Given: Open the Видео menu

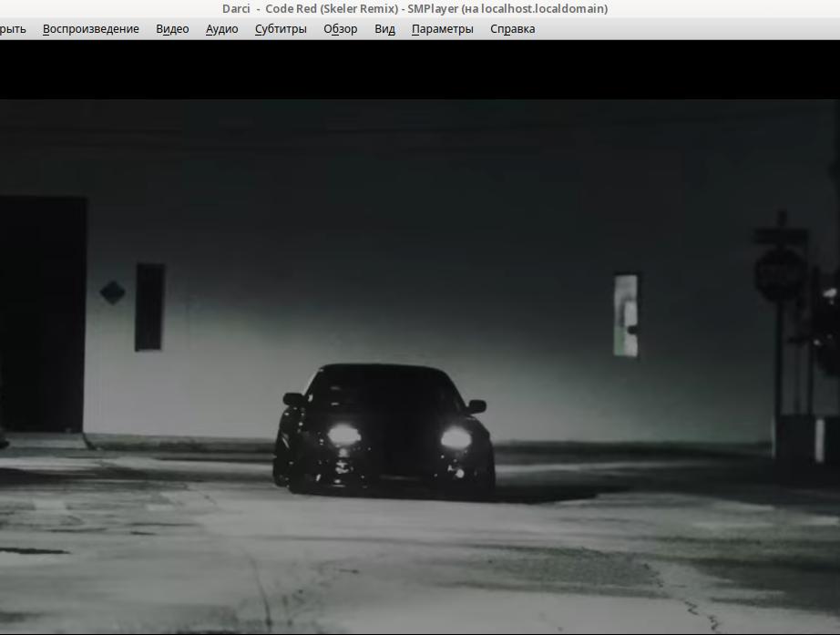Looking at the screenshot, I should pos(172,29).
